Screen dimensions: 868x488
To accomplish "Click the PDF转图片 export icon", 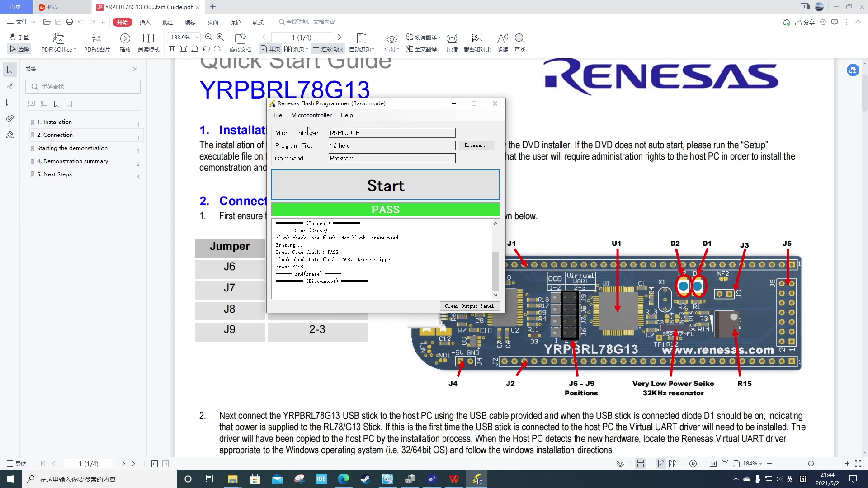I will 97,38.
